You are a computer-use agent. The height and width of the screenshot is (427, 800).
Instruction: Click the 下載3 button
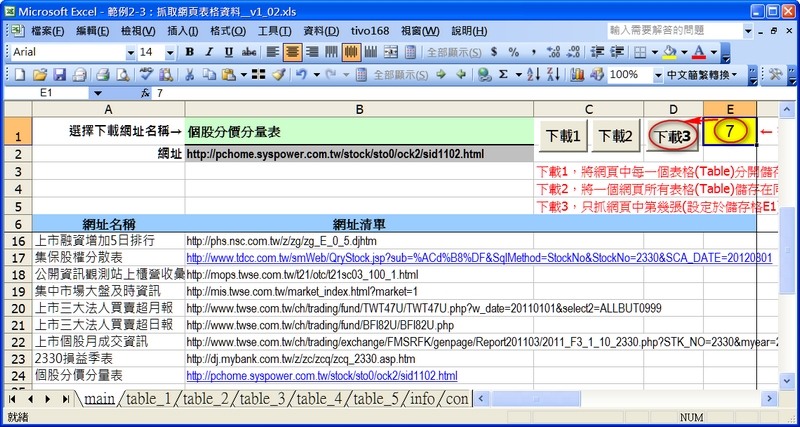(672, 136)
